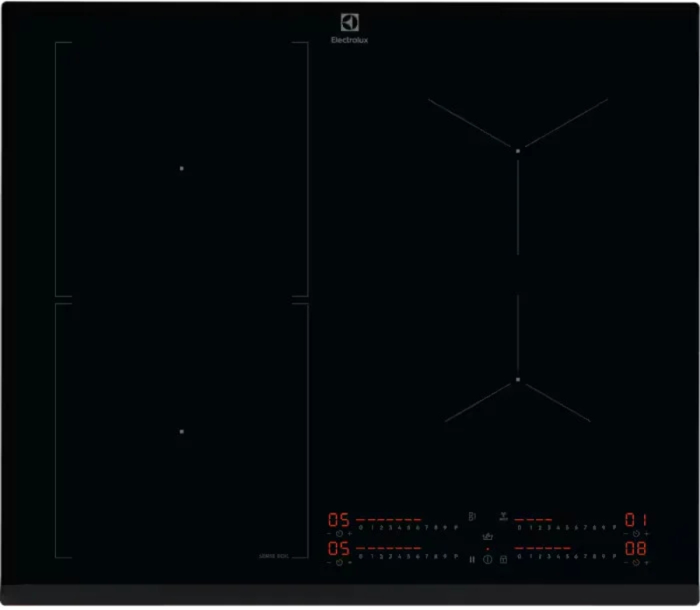The width and height of the screenshot is (700, 610).
Task: Set bottom-right slider to level 7
Action: (585, 557)
